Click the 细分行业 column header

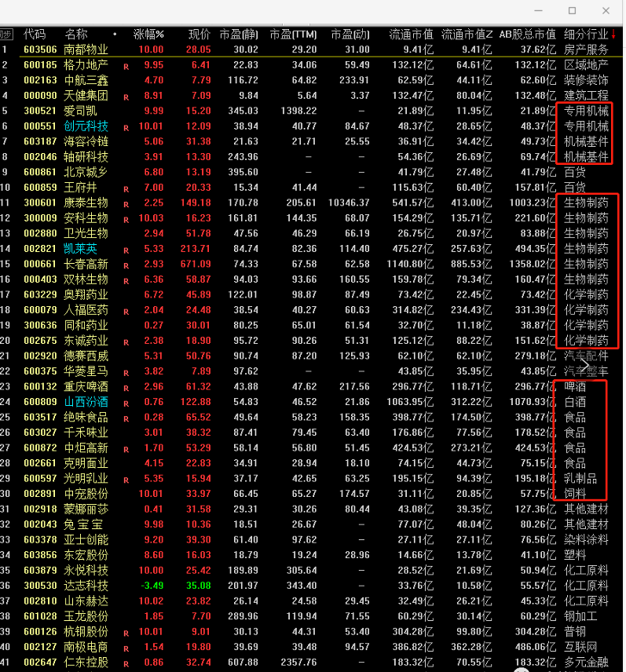point(586,35)
